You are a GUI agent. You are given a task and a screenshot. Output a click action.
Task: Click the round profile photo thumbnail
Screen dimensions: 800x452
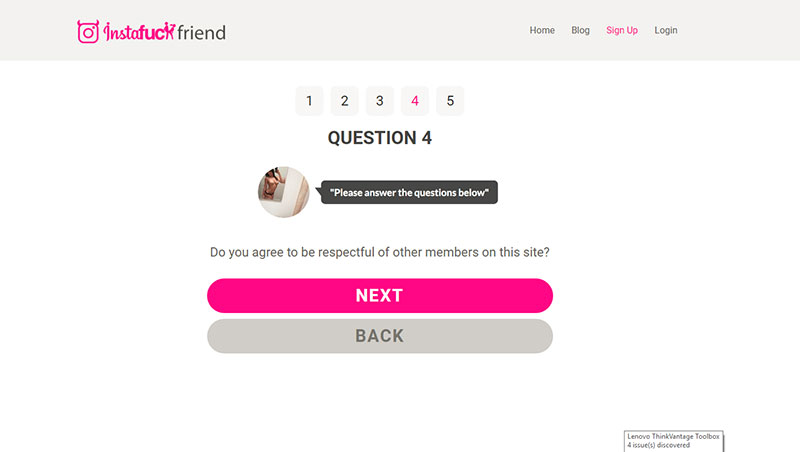283,192
